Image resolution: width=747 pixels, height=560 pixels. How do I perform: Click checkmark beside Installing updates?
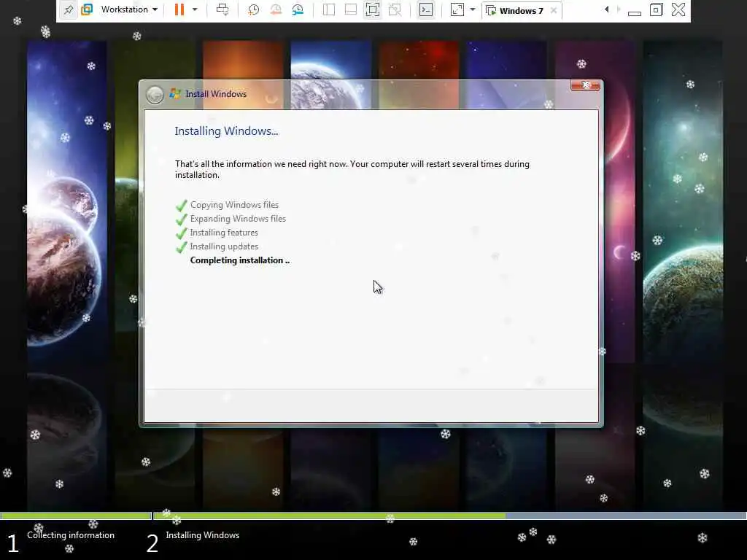point(182,247)
